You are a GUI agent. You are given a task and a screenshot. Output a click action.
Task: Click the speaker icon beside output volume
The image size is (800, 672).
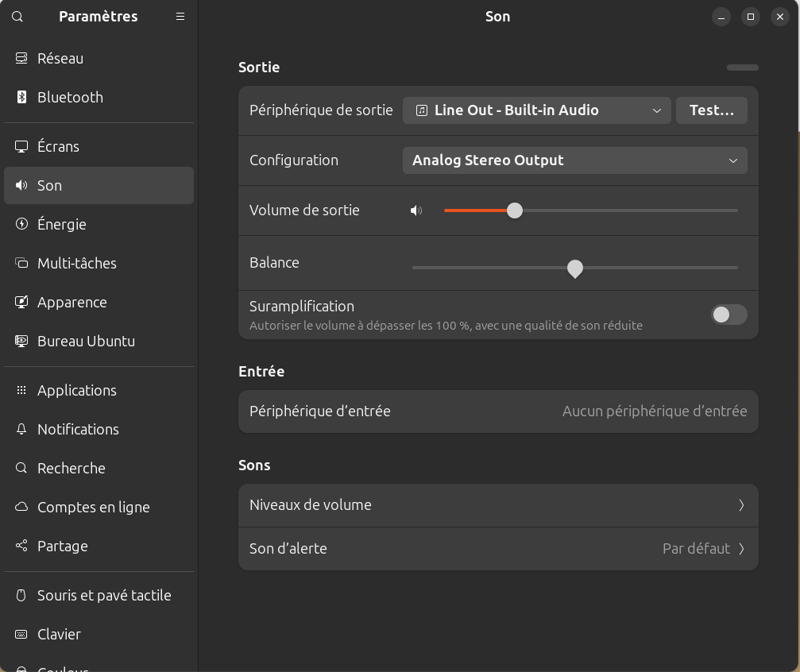416,210
